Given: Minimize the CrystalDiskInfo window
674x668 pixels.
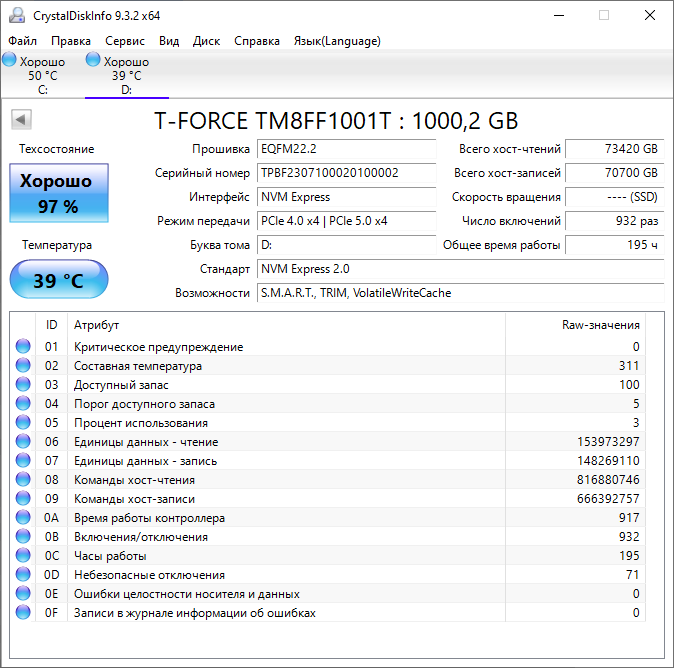Looking at the screenshot, I should pos(559,15).
